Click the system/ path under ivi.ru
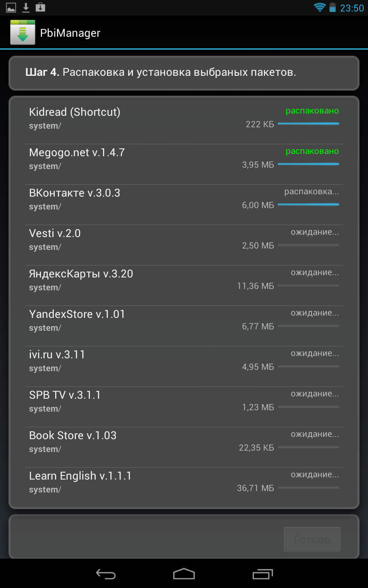This screenshot has width=368, height=588. coord(45,368)
